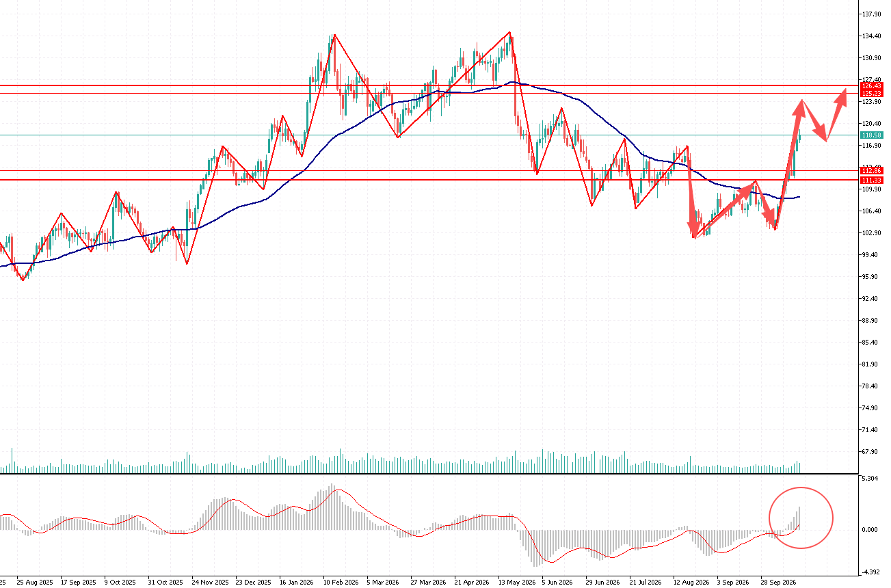Click the 120.40 price axis label
The height and width of the screenshot is (588, 891).
872,124
